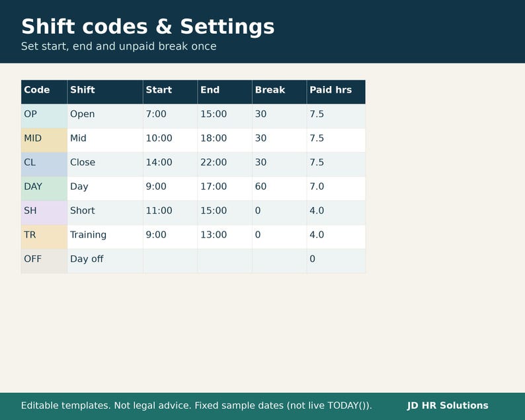This screenshot has height=420, width=525.
Task: Click the OFF code cell
Action: 44,261
